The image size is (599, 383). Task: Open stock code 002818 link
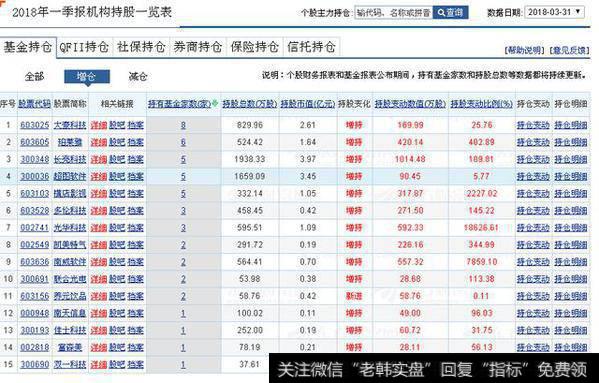pyautogui.click(x=34, y=347)
